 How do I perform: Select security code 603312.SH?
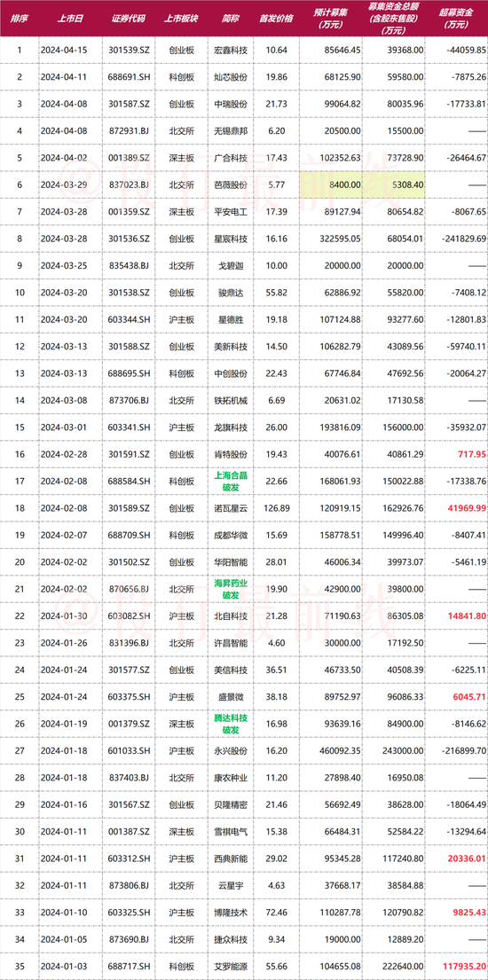coord(129,858)
